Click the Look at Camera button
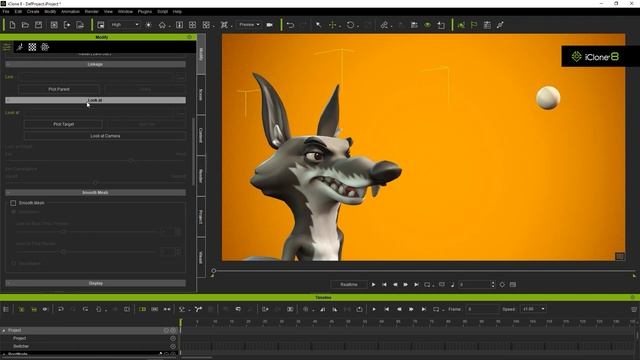This screenshot has height=360, width=640. 105,136
